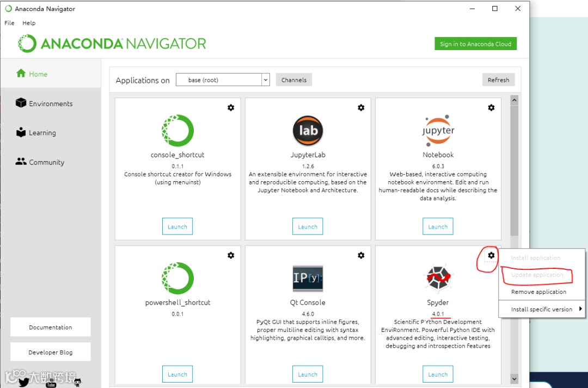588x388 pixels.
Task: Click the Home house icon in sidebar
Action: (x=21, y=73)
